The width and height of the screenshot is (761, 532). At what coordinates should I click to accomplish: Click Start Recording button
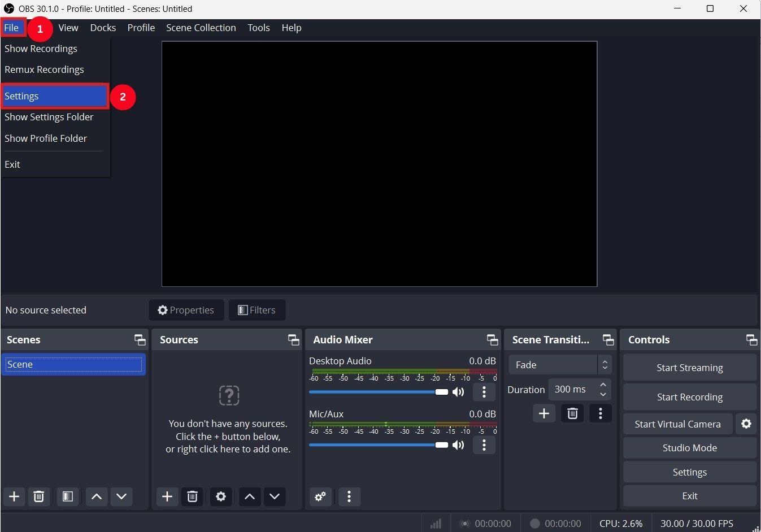pos(690,397)
